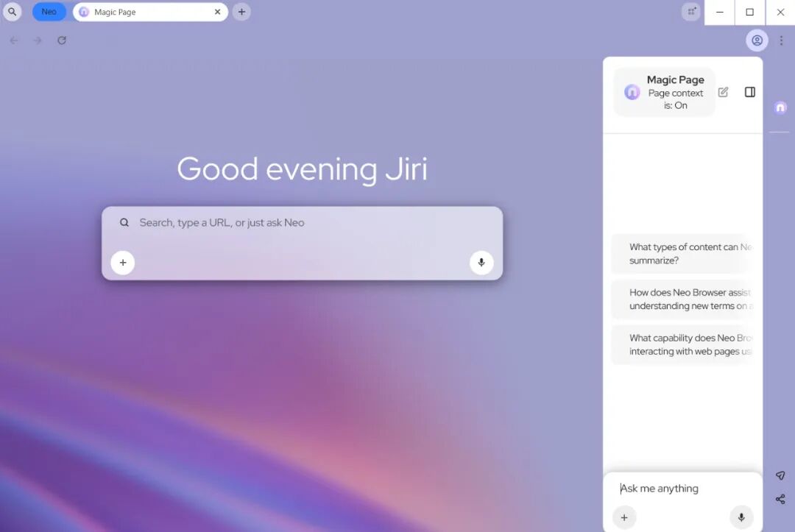Switch to the Magic Page tab

(140, 12)
